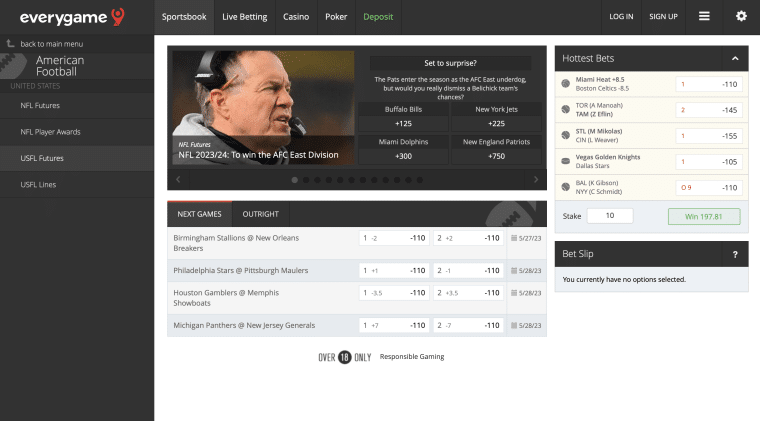Viewport: 760px width, 421px height.
Task: Switch to the OUTRIGHT tab
Action: pyautogui.click(x=261, y=214)
